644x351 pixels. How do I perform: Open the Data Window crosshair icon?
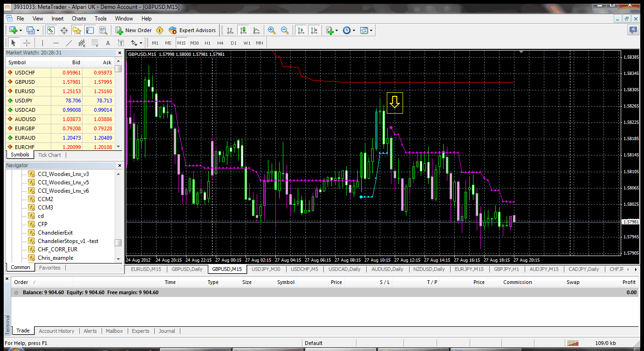(x=64, y=30)
